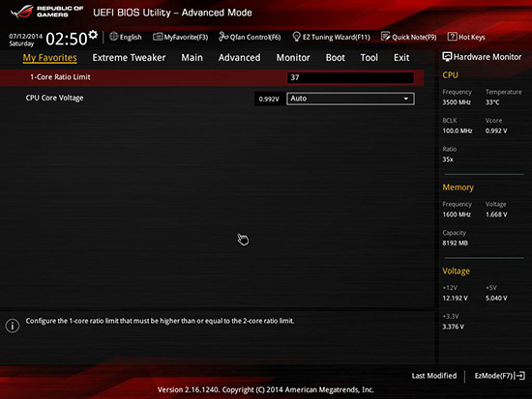Click BCLK 100.0 MHz value
The image size is (532, 399).
tap(458, 130)
